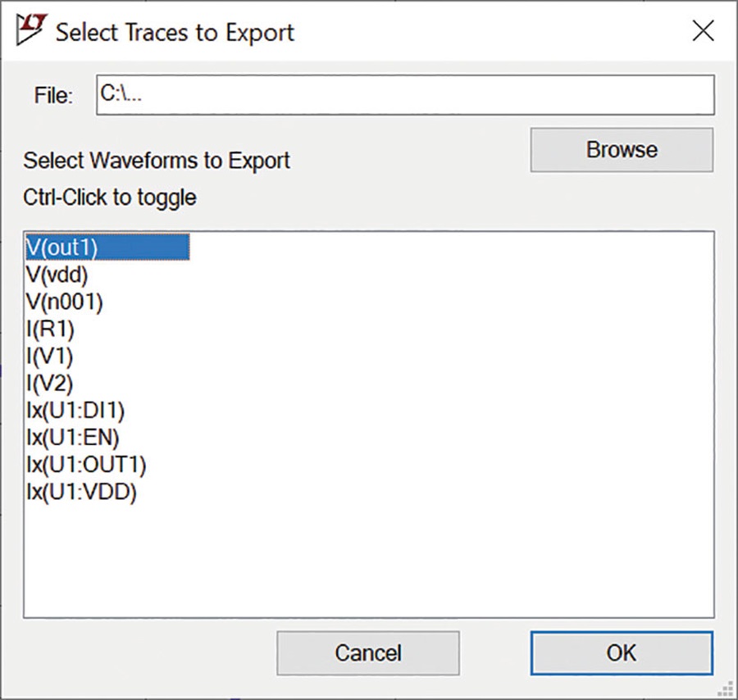Confirm export with the OK button
738x700 pixels.
[622, 653]
